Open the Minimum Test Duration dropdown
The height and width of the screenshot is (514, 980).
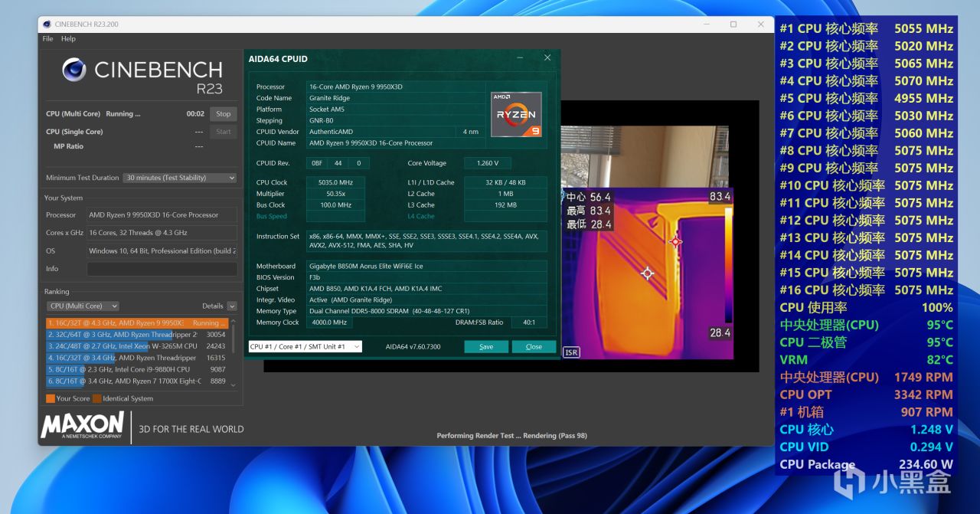(181, 178)
